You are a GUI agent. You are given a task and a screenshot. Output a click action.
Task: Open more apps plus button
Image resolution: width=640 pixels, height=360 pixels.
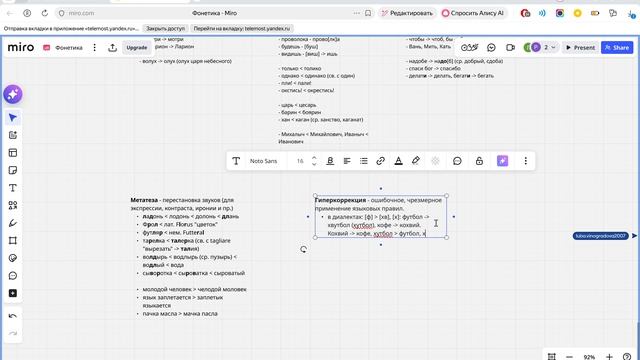[13, 293]
